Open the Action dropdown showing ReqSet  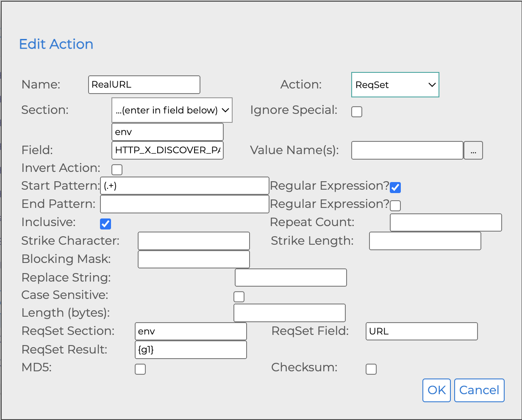pyautogui.click(x=395, y=85)
